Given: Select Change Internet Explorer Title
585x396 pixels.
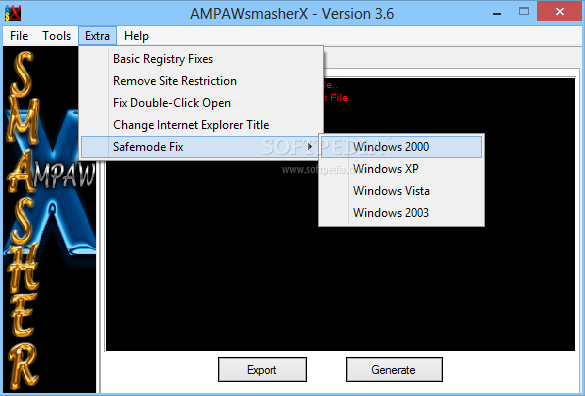Looking at the screenshot, I should [x=202, y=125].
